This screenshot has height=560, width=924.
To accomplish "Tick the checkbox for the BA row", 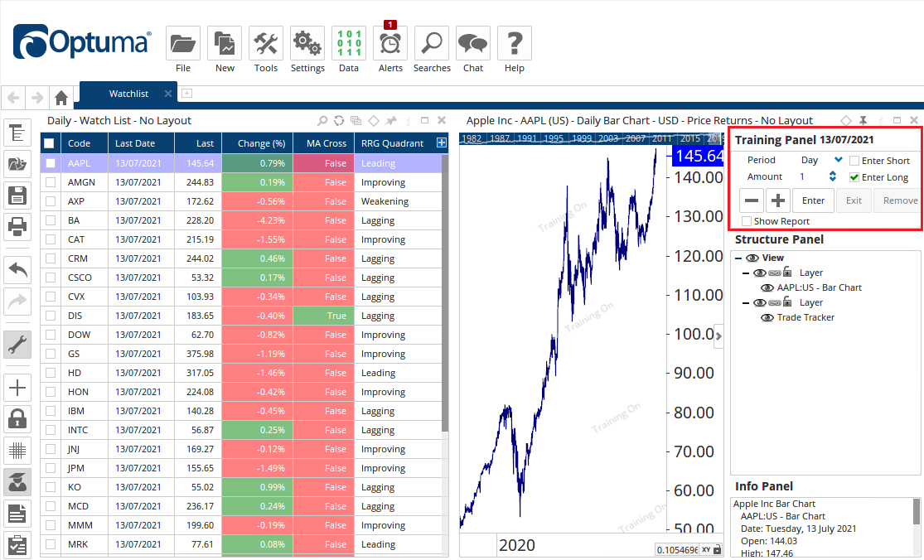I will (x=51, y=220).
